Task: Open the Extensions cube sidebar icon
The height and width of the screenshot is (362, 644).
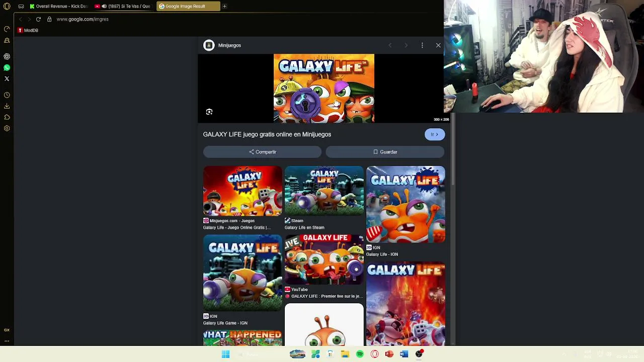Action: click(x=7, y=117)
